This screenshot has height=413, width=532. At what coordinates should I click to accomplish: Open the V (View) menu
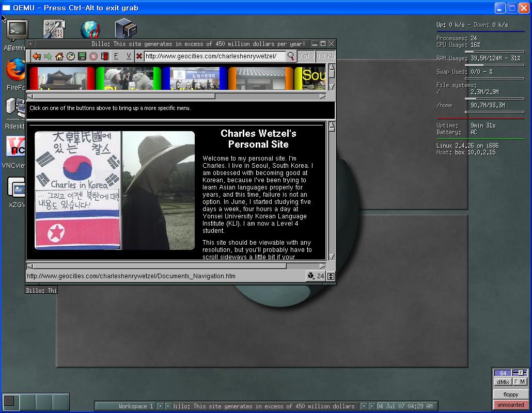(129, 56)
